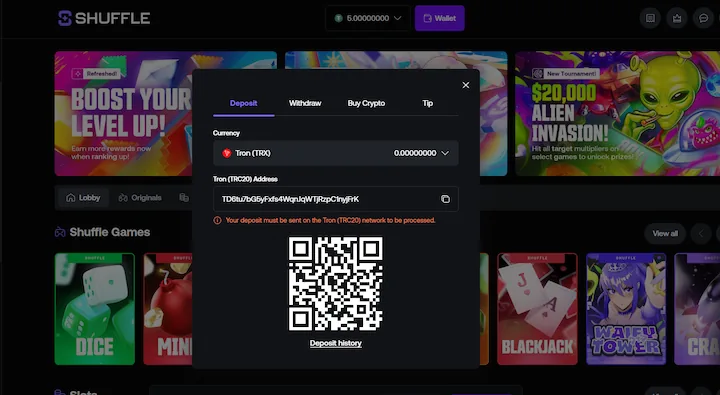Screen dimensions: 720x395
Task: Click the purple Wallet button
Action: pyautogui.click(x=439, y=18)
